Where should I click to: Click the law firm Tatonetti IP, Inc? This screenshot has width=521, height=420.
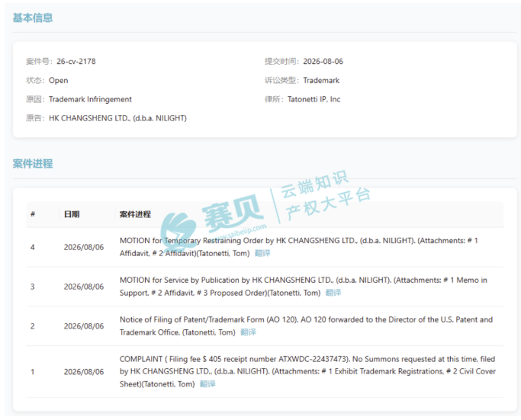click(x=314, y=99)
